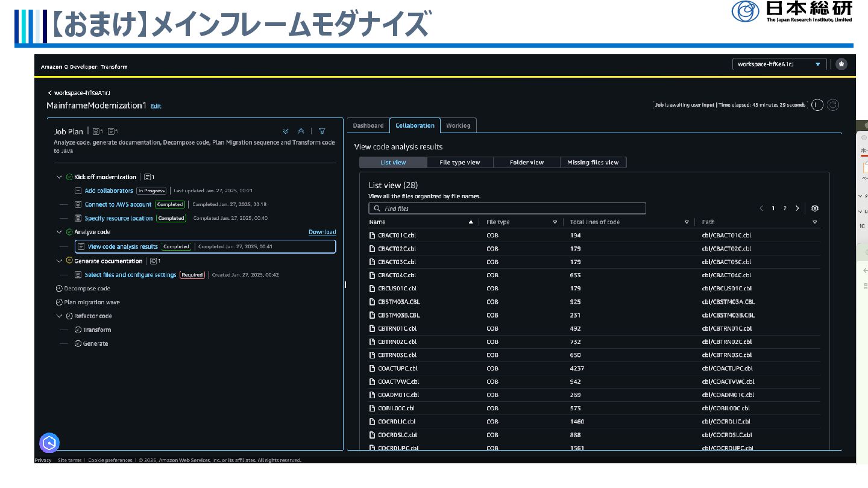Click the stop job circle icon
Image resolution: width=868 pixels, height=488 pixels.
pyautogui.click(x=817, y=105)
